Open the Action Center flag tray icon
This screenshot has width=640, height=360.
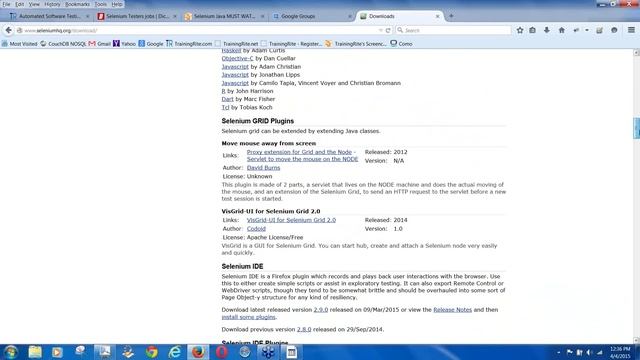click(x=569, y=352)
